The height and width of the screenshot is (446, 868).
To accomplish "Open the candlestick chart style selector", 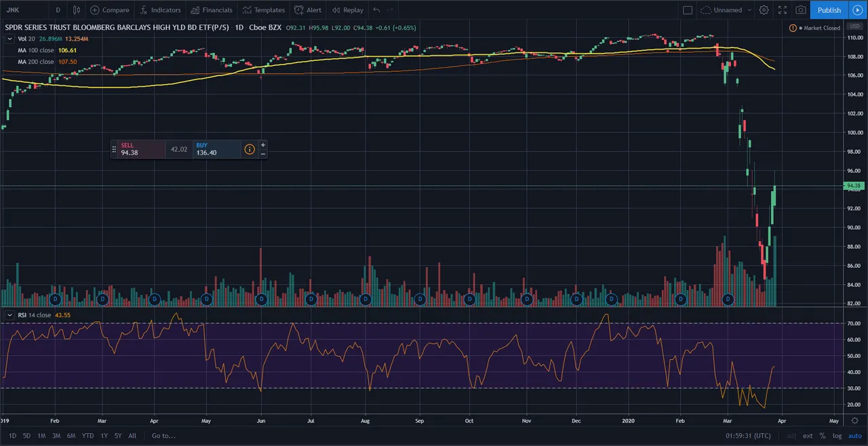I will click(76, 10).
